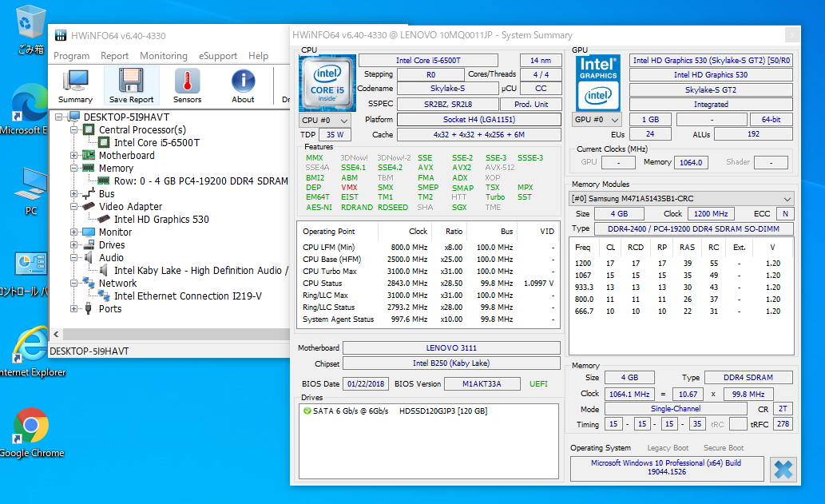Open the eSupport menu
Image resolution: width=825 pixels, height=504 pixels.
pyautogui.click(x=218, y=56)
